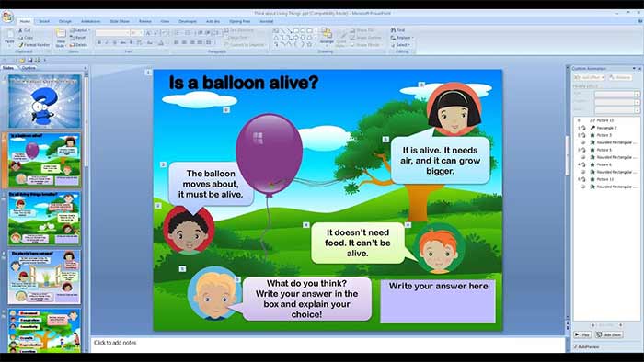Click the Remove effect button
Image resolution: width=644 pixels, height=362 pixels.
tap(620, 77)
